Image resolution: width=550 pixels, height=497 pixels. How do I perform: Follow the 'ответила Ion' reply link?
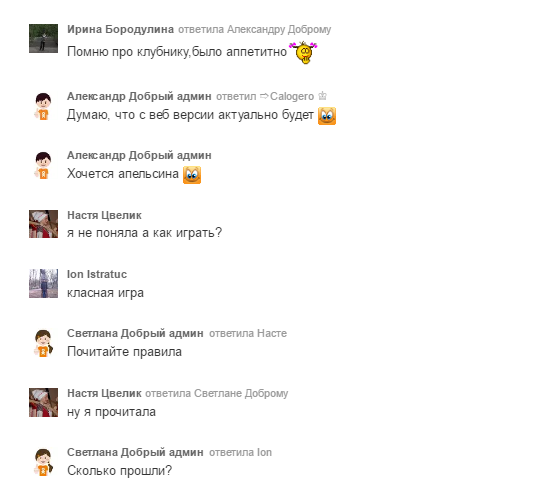240,452
